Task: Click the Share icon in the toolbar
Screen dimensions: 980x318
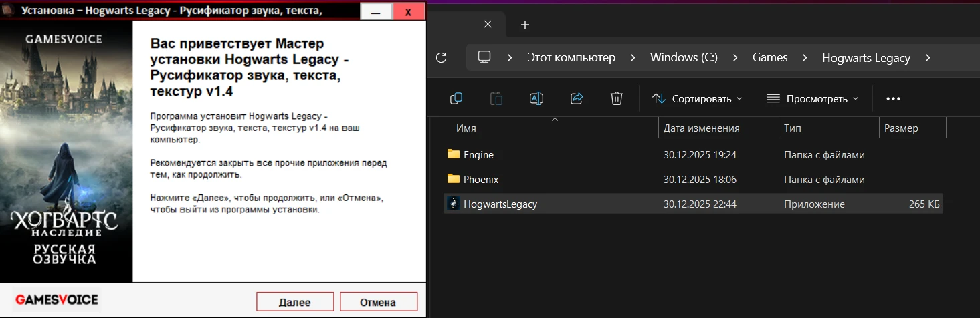Action: tap(577, 99)
